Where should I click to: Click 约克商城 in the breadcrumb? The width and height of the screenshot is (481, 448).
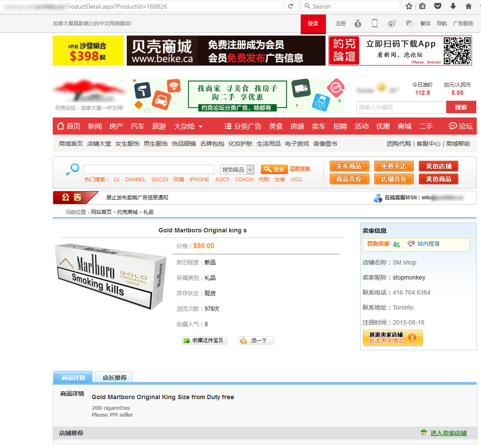tap(127, 212)
